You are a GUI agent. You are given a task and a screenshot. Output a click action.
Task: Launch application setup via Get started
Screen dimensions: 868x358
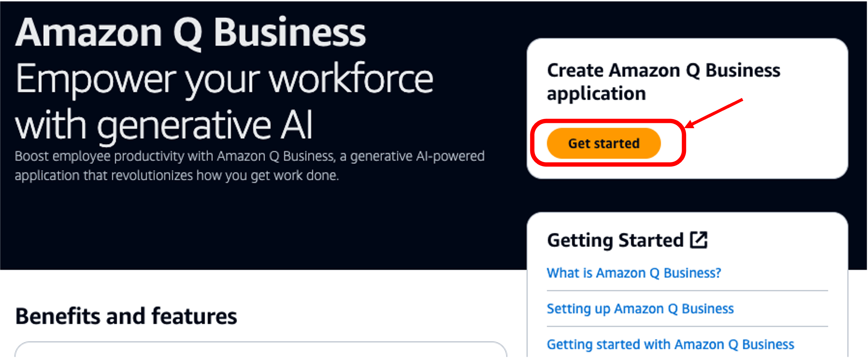click(x=603, y=143)
